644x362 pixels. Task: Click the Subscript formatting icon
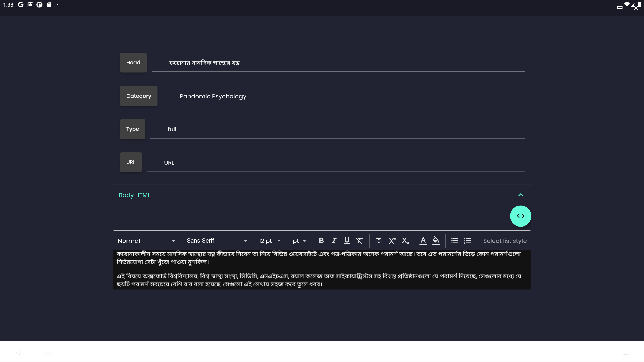(404, 240)
